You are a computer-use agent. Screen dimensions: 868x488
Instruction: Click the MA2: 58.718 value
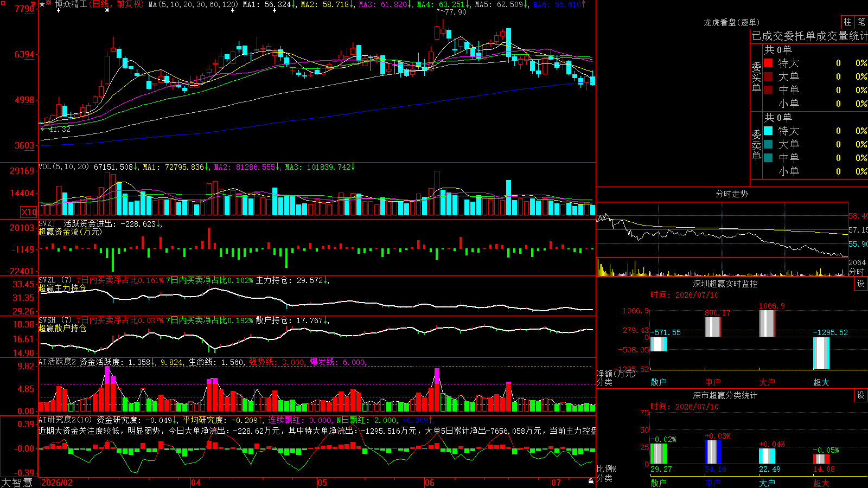tap(325, 4)
